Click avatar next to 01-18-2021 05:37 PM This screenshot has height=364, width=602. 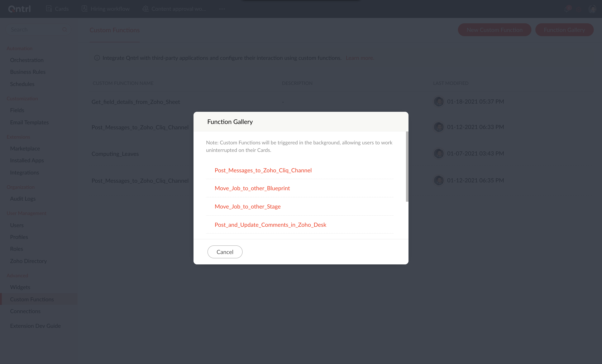[439, 101]
